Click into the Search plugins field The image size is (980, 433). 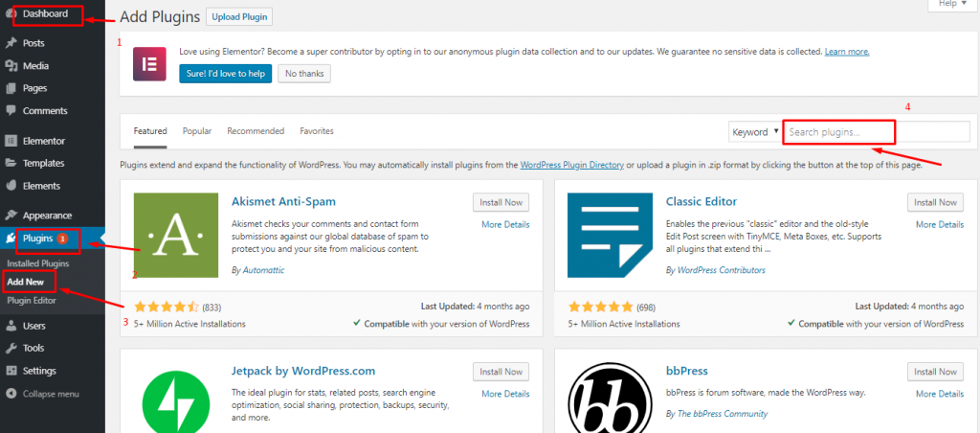877,132
